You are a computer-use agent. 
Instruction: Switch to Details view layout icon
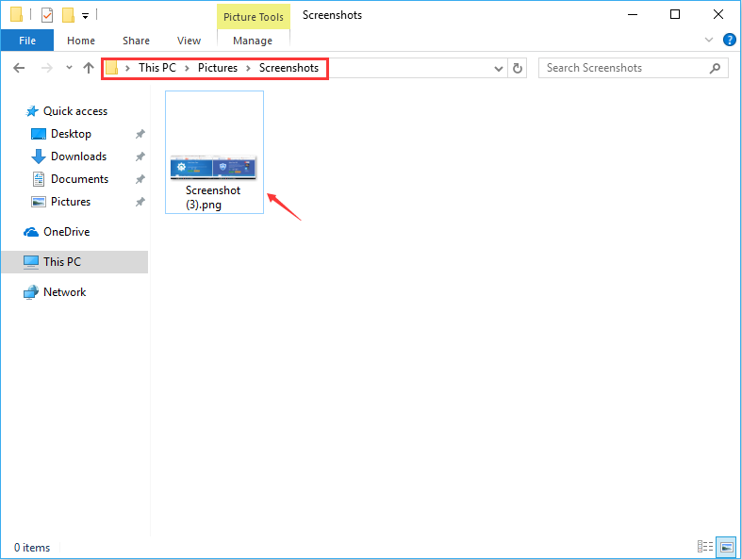705,547
